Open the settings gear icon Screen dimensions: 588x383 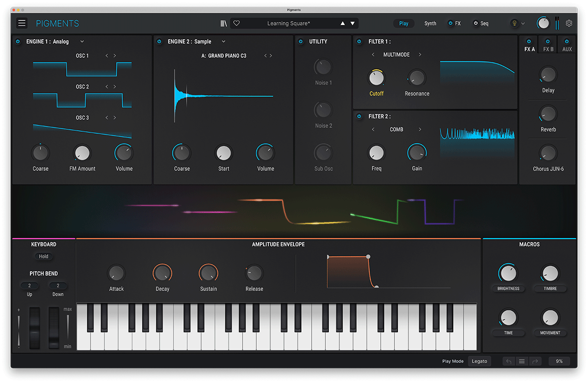tap(569, 23)
